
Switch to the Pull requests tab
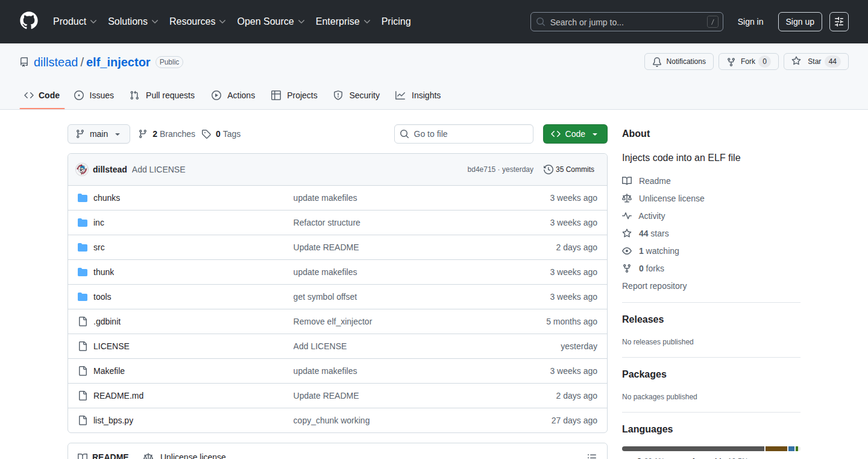pyautogui.click(x=163, y=95)
